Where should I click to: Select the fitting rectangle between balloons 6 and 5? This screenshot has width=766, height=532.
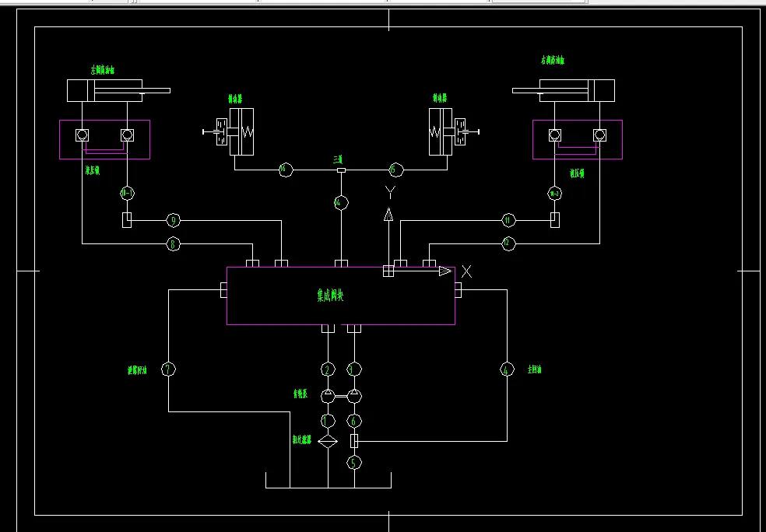354,441
